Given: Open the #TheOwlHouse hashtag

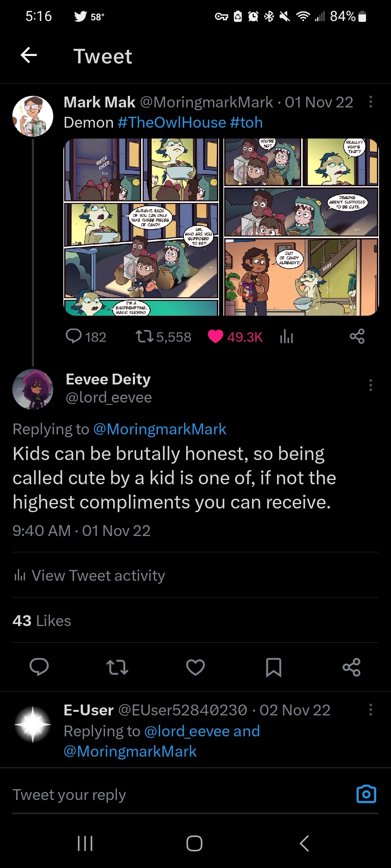Looking at the screenshot, I should 172,122.
